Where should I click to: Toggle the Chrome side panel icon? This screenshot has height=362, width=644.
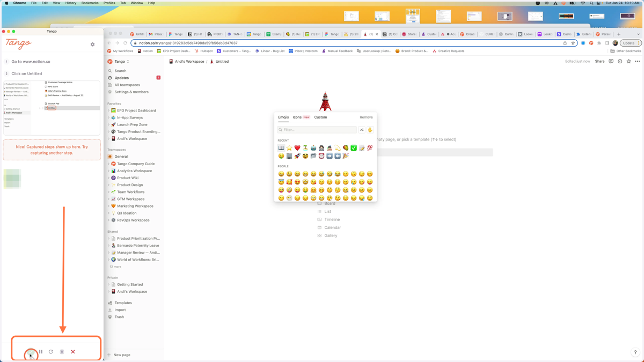607,43
